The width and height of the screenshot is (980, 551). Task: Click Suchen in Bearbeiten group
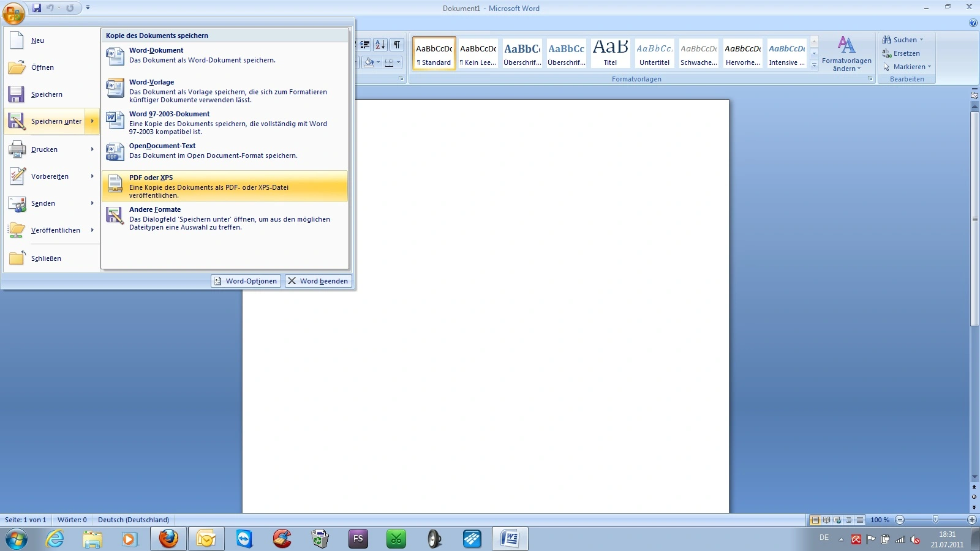902,40
